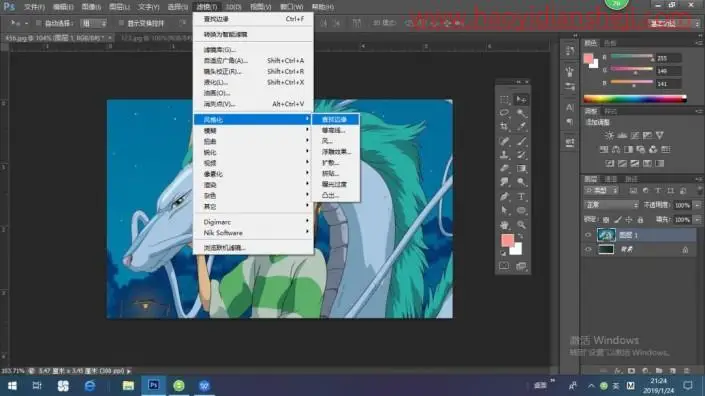Screen dimensions: 705x396
Task: Select the Horizontal Type tool
Action: pyautogui.click(x=521, y=196)
